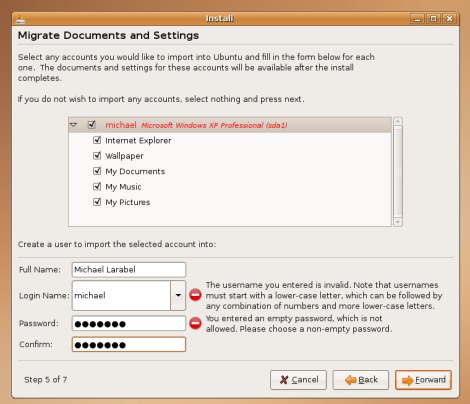The height and width of the screenshot is (404, 470).
Task: Click the Cancel button
Action: (298, 380)
